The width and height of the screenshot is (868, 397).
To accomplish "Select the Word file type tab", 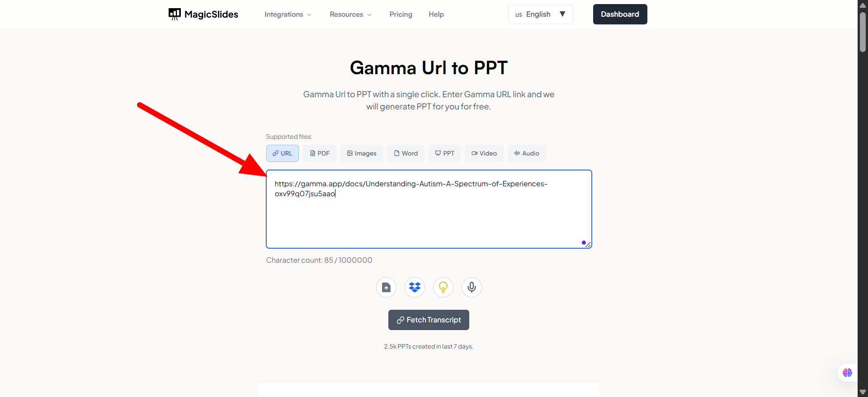I will pyautogui.click(x=406, y=153).
